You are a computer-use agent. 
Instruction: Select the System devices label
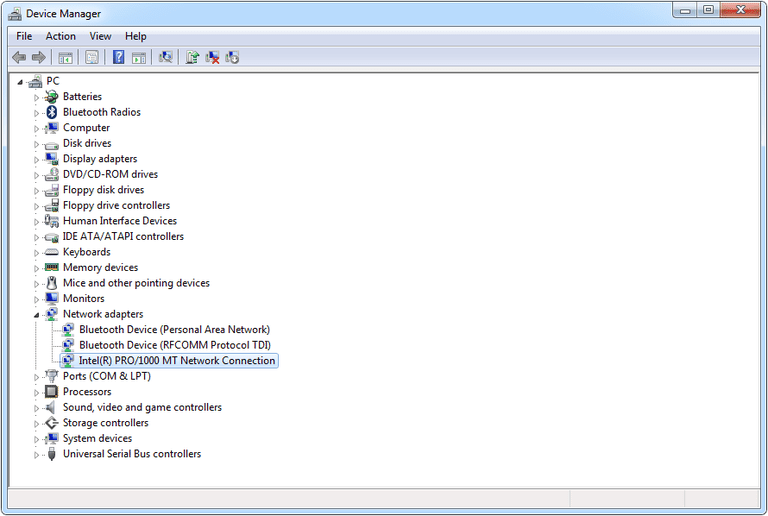[97, 438]
